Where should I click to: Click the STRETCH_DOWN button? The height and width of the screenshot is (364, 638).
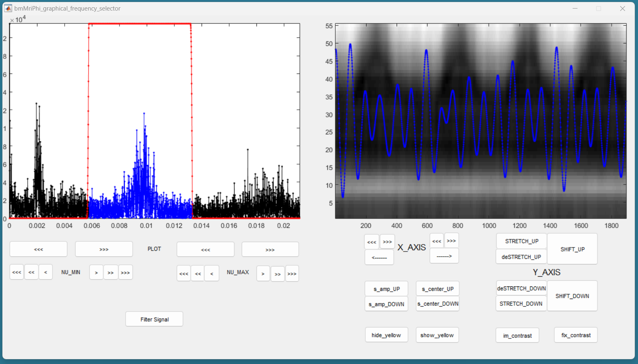tap(521, 303)
